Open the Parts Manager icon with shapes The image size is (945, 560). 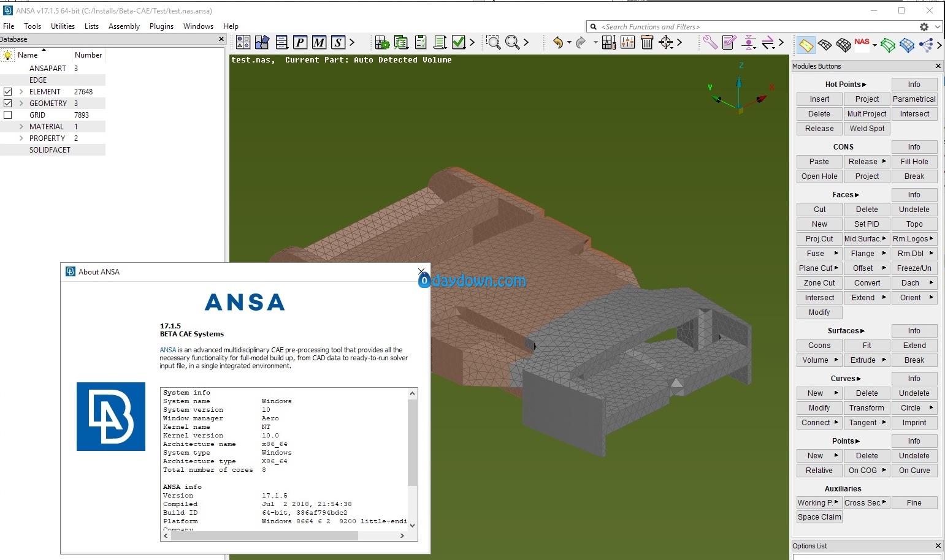pos(243,42)
